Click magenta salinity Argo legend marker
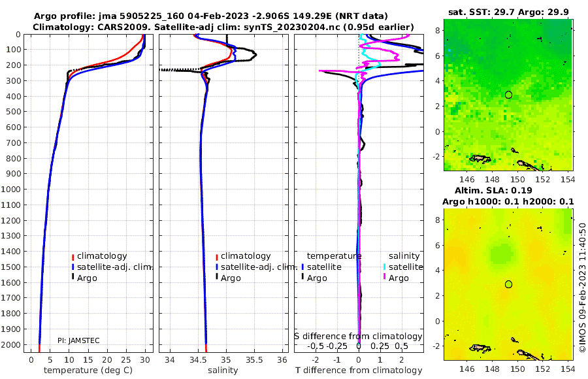Viewport: 588px width, 379px height. [x=384, y=278]
